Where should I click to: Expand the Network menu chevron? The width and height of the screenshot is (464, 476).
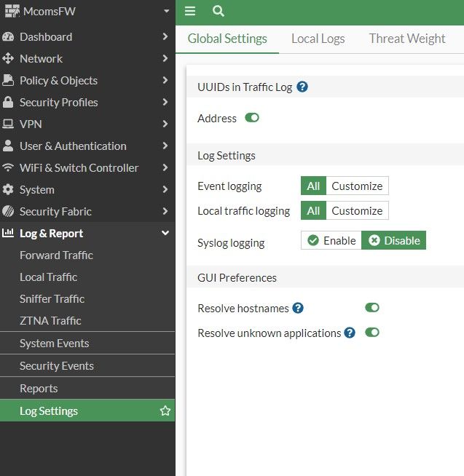165,59
